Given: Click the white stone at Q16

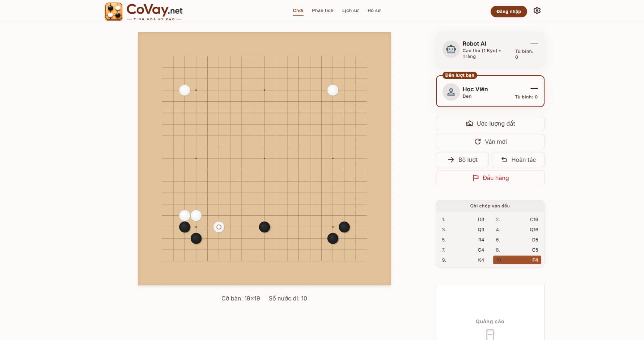Looking at the screenshot, I should click(333, 90).
